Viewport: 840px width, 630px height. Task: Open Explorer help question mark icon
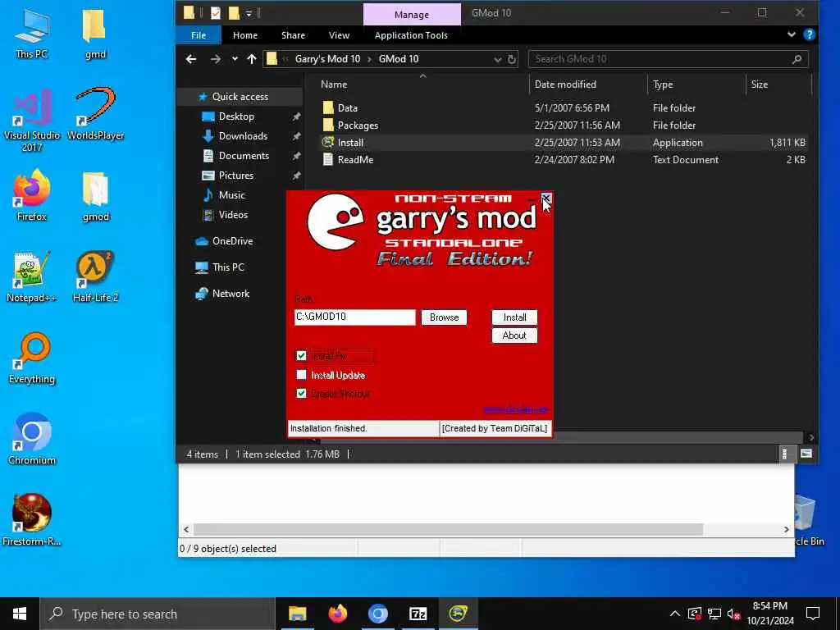pos(809,34)
